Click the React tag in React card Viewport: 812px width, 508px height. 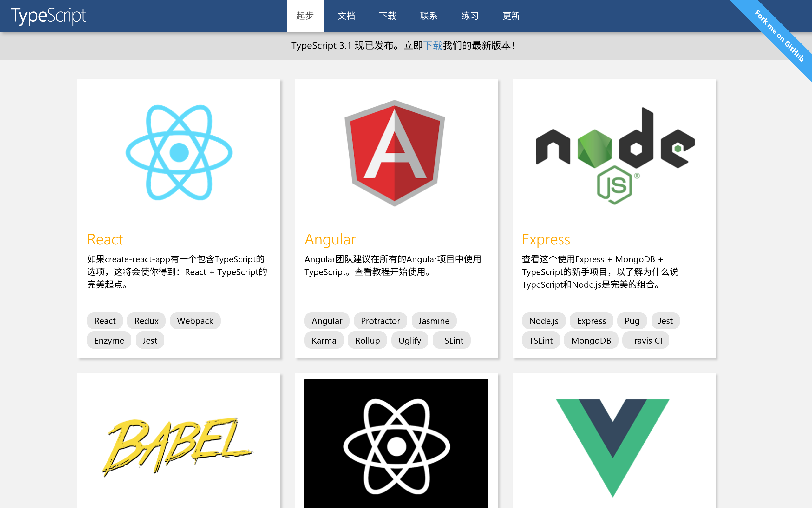pos(105,321)
